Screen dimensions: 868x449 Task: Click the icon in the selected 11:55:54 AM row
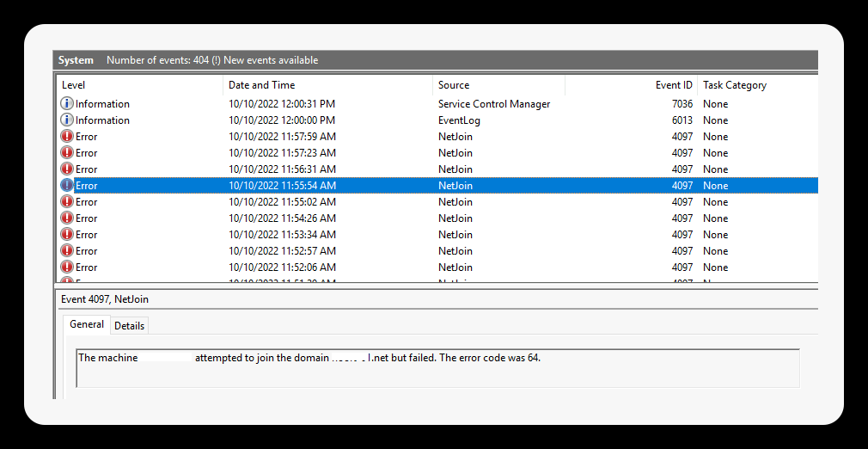tap(66, 185)
